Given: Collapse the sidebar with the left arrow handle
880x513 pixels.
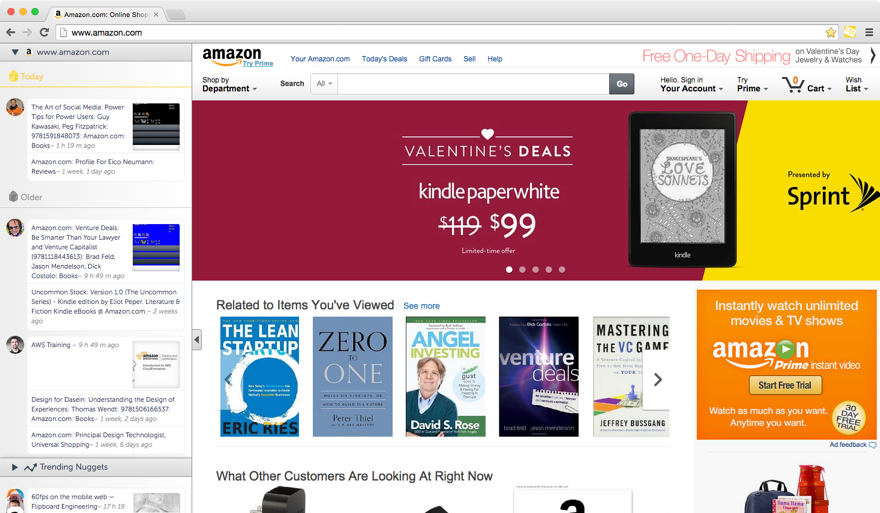Looking at the screenshot, I should 197,340.
